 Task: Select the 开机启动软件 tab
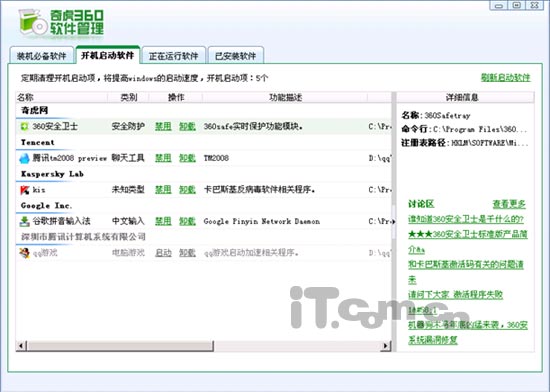(108, 55)
